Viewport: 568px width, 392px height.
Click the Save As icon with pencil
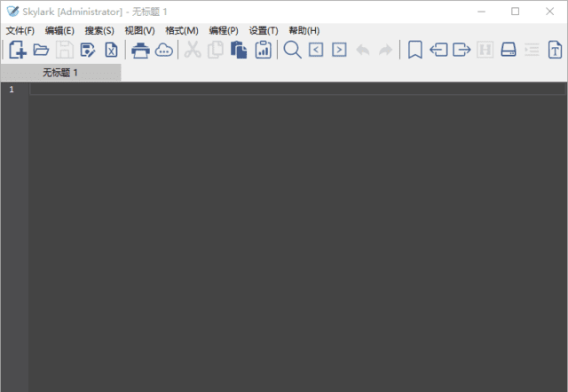pos(88,50)
